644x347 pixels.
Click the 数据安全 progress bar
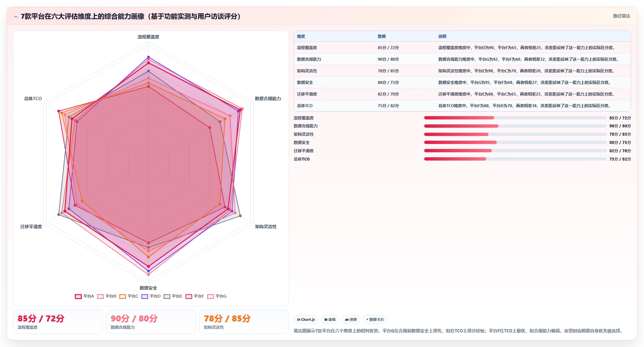point(515,142)
